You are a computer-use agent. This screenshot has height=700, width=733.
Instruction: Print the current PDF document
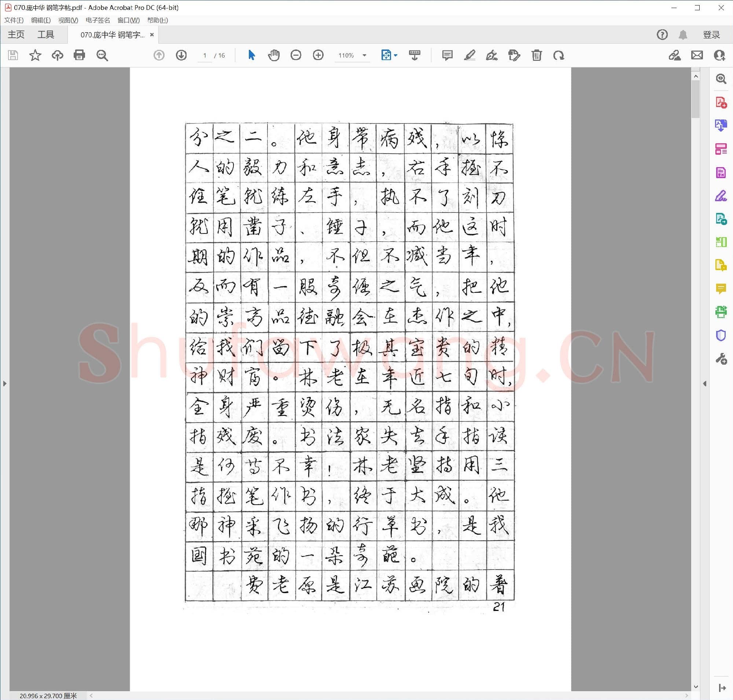80,55
